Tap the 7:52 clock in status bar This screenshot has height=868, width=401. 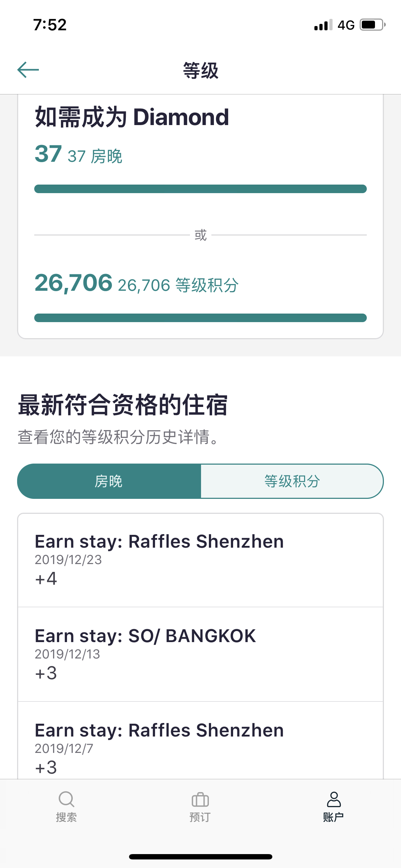tap(50, 25)
